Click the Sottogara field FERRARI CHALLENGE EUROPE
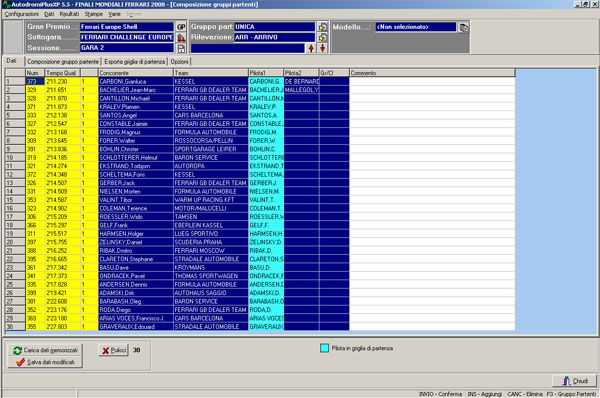Viewport: 600px width, 398px height. pos(127,37)
